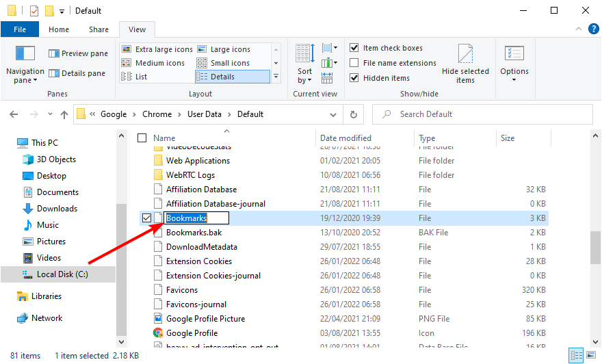Image resolution: width=602 pixels, height=364 pixels.
Task: Click the Bookmarks rename text field
Action: pyautogui.click(x=196, y=218)
